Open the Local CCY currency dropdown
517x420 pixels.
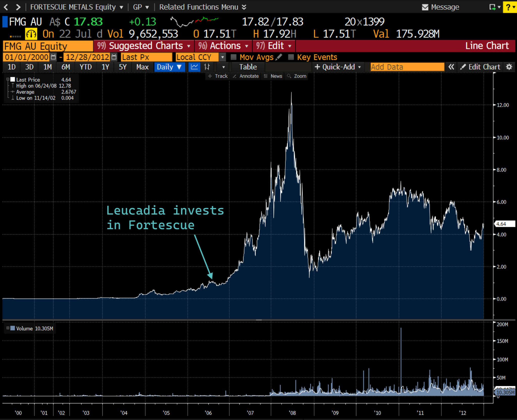point(222,57)
